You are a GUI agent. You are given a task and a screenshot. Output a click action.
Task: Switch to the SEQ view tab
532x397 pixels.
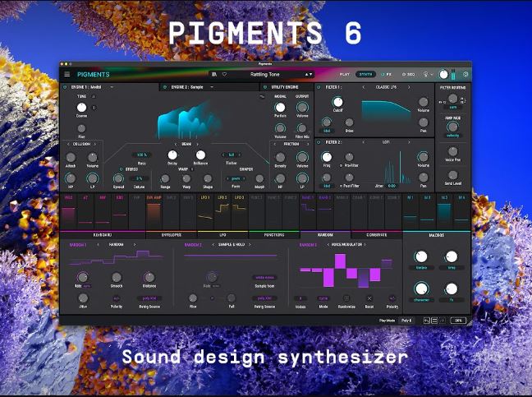(408, 74)
